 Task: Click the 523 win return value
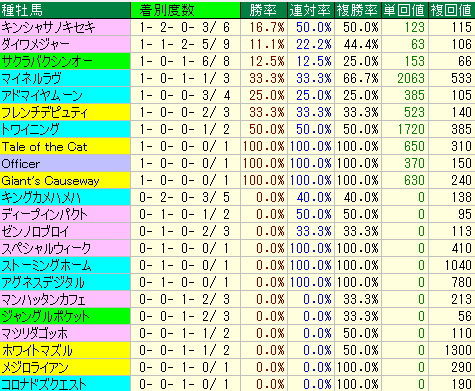[x=405, y=112]
